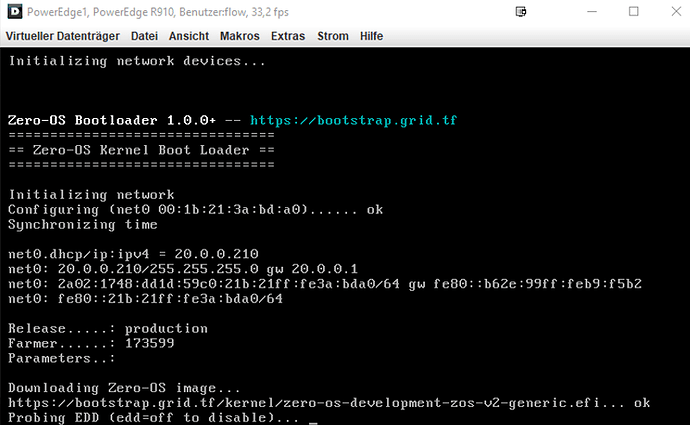
Task: Click the 'Initializing network' line under the banner
Action: [91, 195]
